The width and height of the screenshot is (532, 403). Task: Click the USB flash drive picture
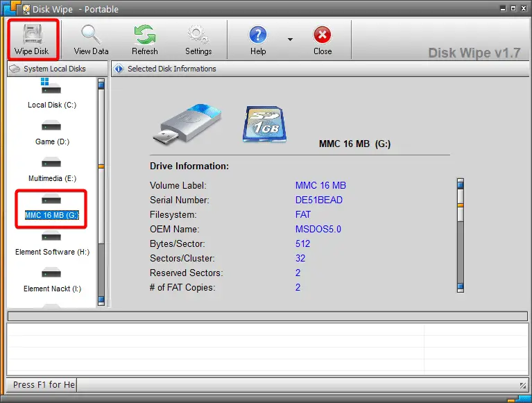coord(187,124)
